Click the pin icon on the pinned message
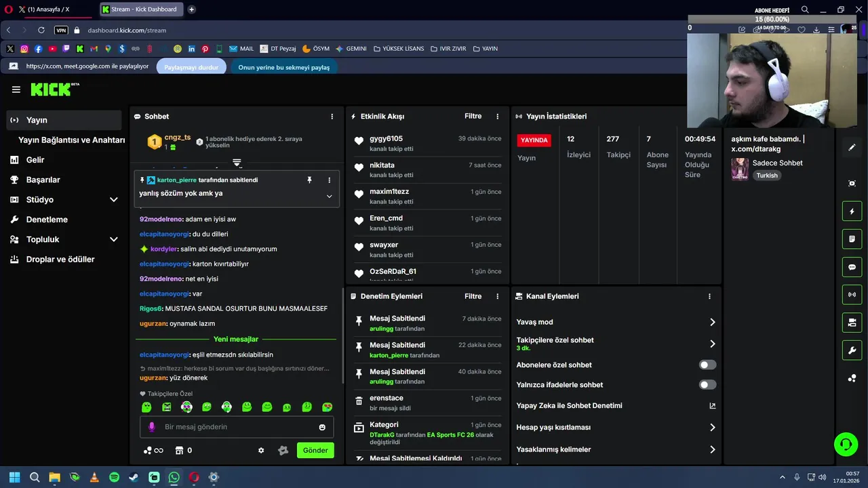Viewport: 868px width, 488px height. point(309,180)
